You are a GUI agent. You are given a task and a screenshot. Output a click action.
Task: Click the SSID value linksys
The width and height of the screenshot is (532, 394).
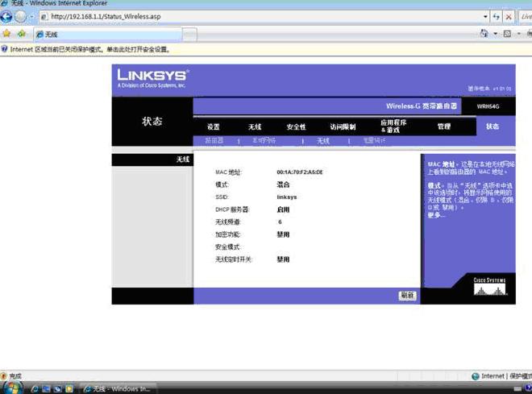point(287,197)
